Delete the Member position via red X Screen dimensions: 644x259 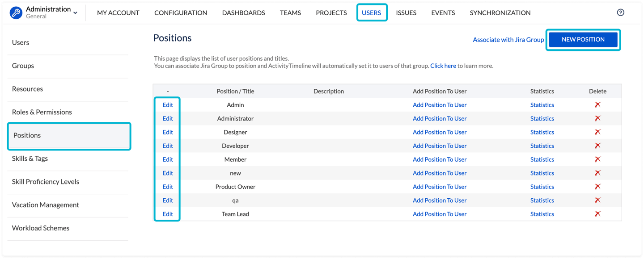(597, 159)
